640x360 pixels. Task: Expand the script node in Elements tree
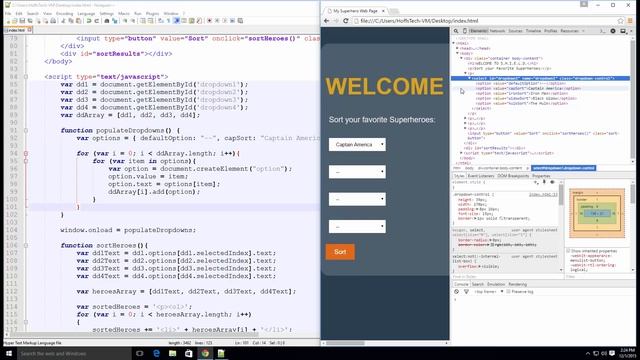(461, 153)
